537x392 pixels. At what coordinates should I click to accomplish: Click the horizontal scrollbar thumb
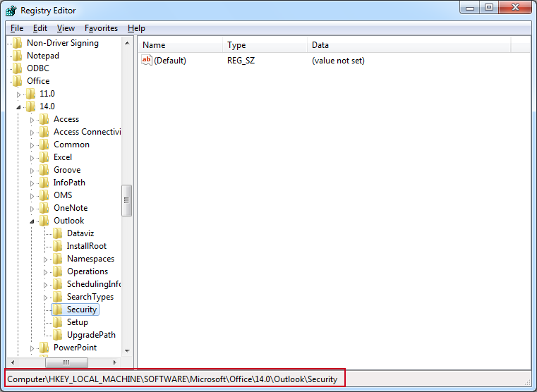pos(66,362)
